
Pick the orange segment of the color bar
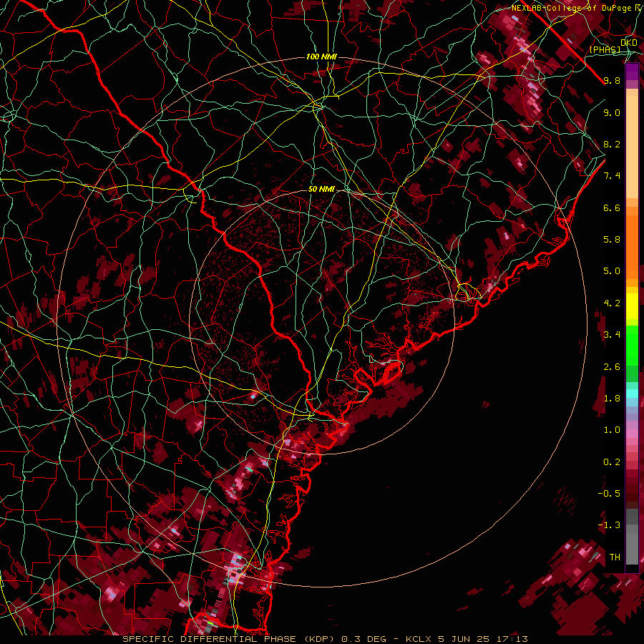point(632,246)
